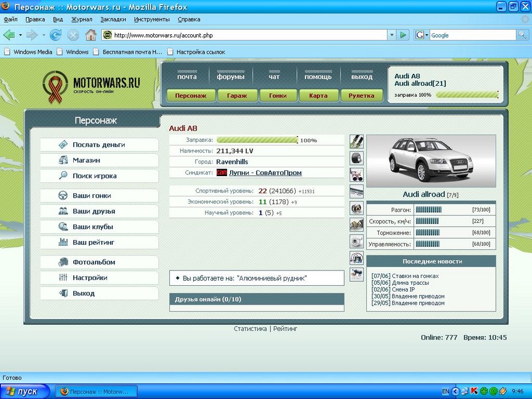Click the sliders icon for Настройки
Screen dimensions: 532x399
pyautogui.click(x=63, y=277)
